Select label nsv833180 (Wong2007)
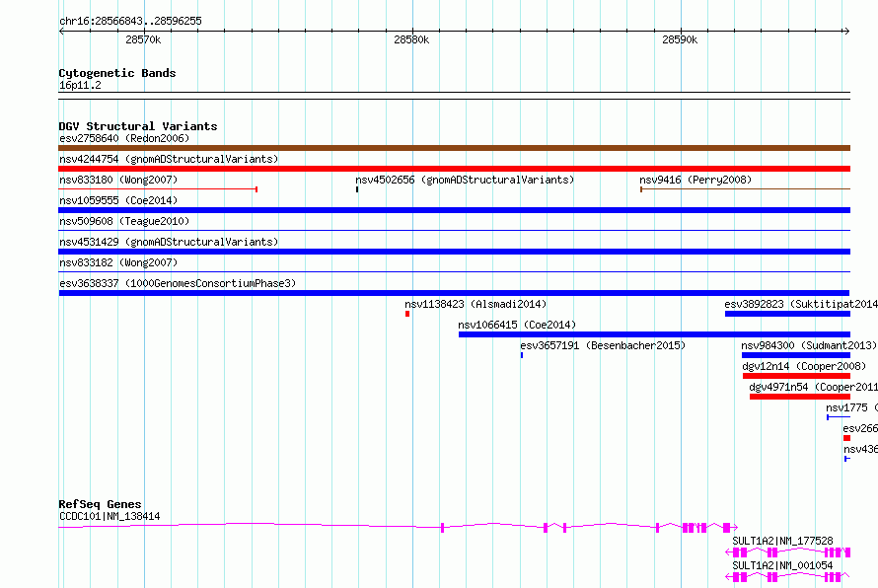 click(x=118, y=180)
